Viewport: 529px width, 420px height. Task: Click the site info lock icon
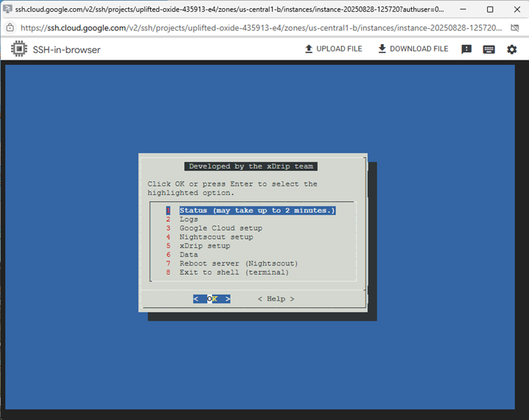[x=10, y=28]
